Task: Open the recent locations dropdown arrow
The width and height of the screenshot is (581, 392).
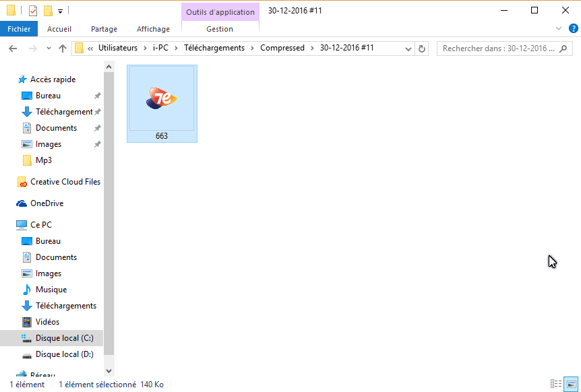Action: coord(49,48)
